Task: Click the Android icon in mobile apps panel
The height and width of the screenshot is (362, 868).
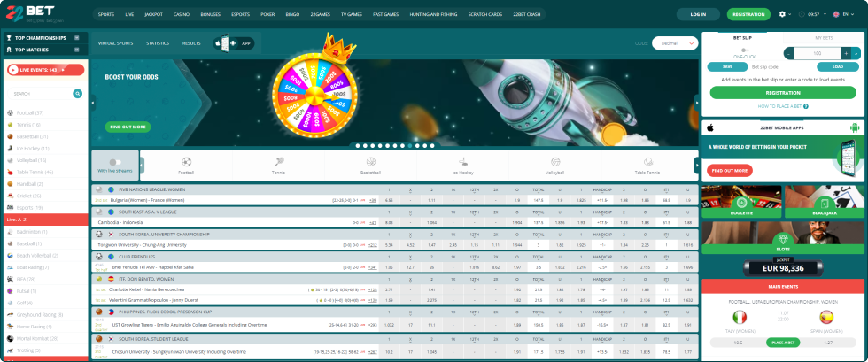Action: pos(855,127)
